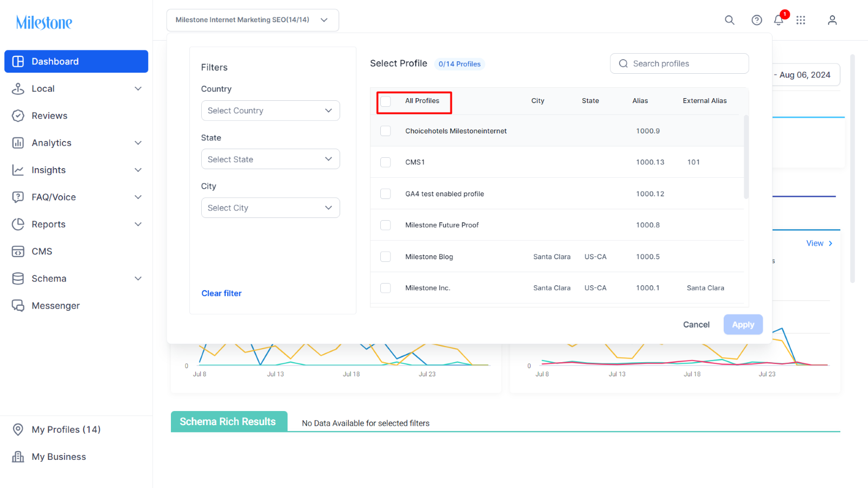Expand the Local menu chevron
This screenshot has width=868, height=488.
(138, 88)
